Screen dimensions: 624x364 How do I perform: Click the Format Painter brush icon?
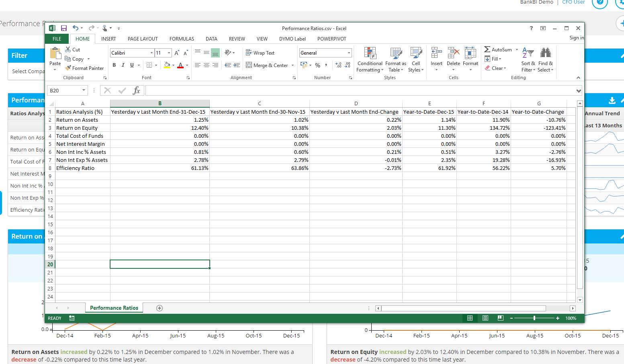point(68,68)
